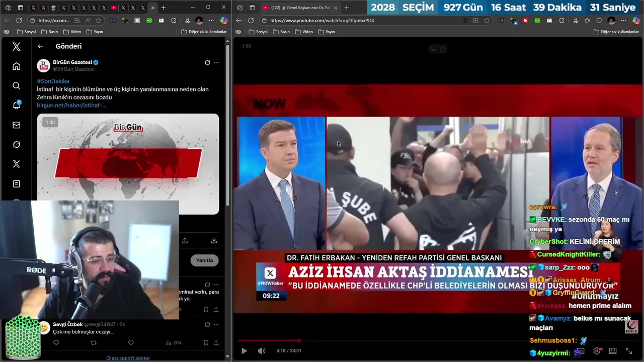Mute the YouTube video volume
Image resolution: width=644 pixels, height=362 pixels.
coord(262,350)
